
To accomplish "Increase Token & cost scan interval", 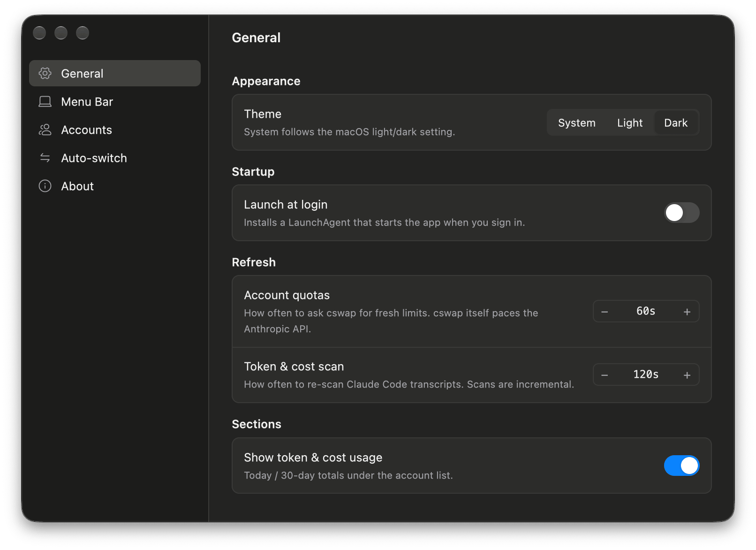I will tap(687, 375).
